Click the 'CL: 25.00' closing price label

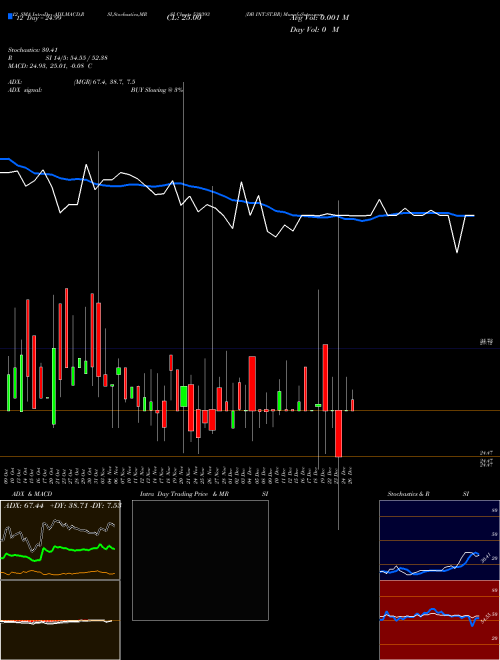[184, 18]
